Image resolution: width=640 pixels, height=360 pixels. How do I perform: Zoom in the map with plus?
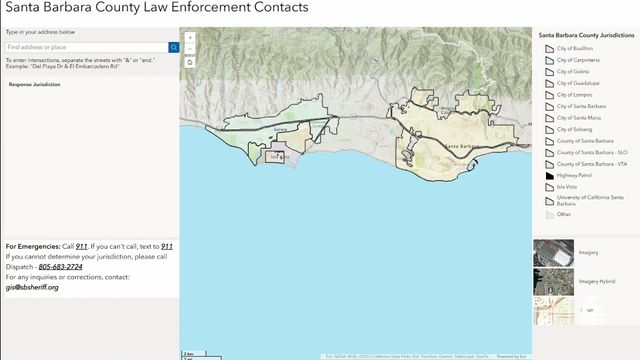190,38
